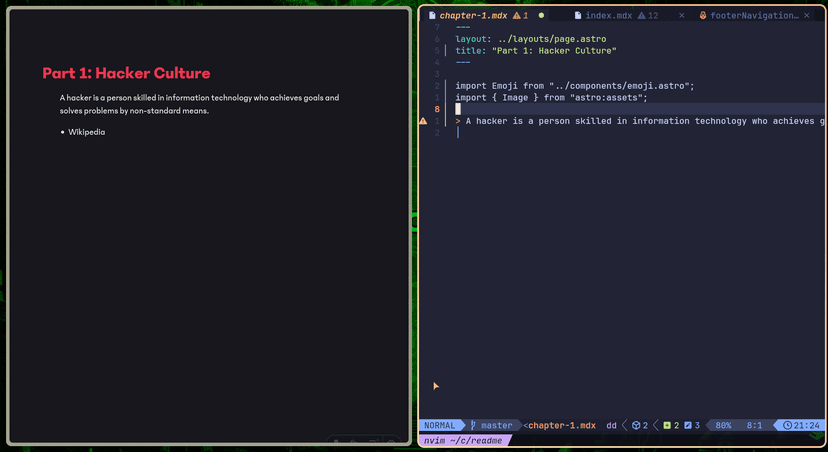
Task: Place cursor on the import Emoji line
Action: (x=574, y=86)
